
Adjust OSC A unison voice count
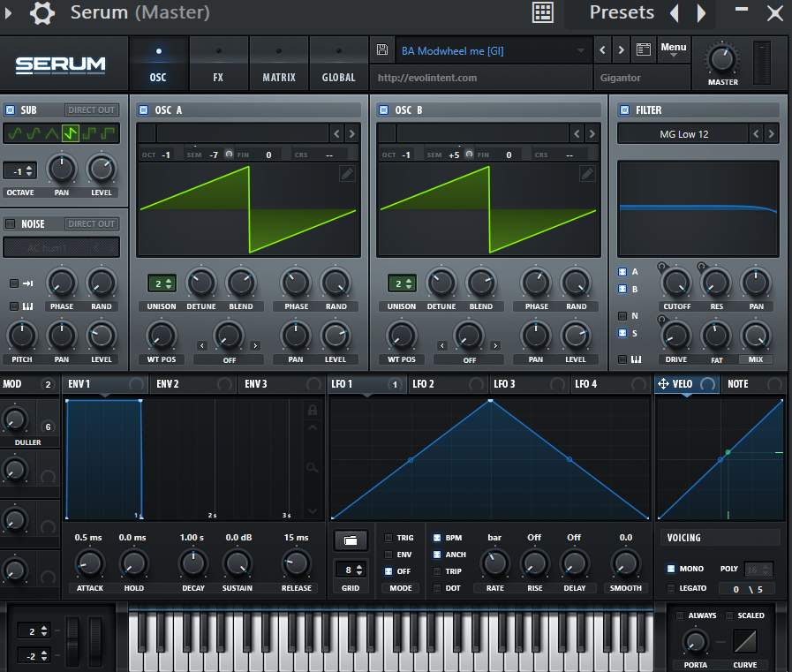[x=162, y=283]
